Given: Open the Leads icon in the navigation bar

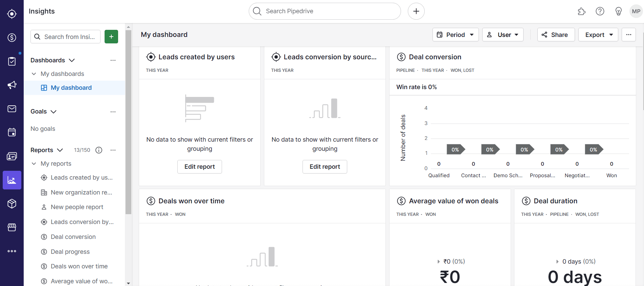Looking at the screenshot, I should (x=12, y=14).
